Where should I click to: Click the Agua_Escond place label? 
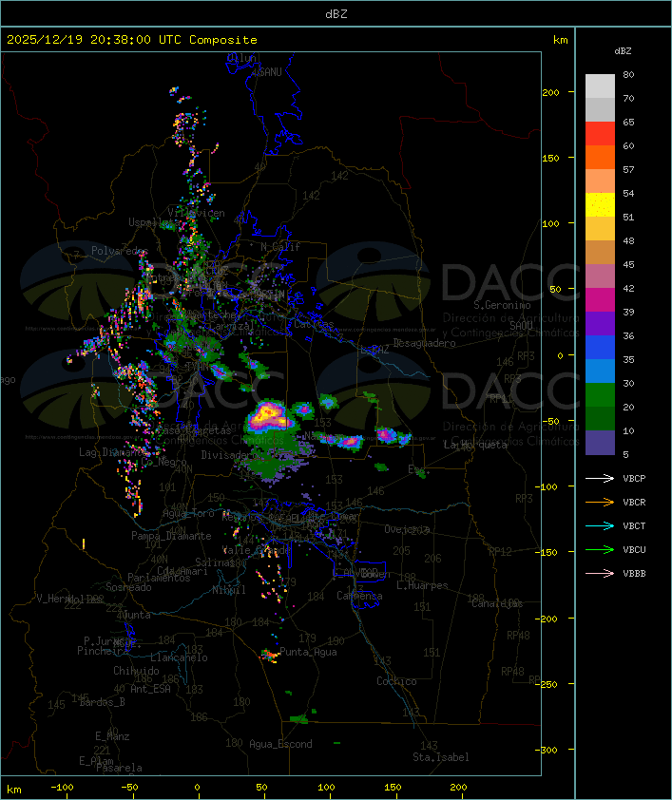coord(280,744)
